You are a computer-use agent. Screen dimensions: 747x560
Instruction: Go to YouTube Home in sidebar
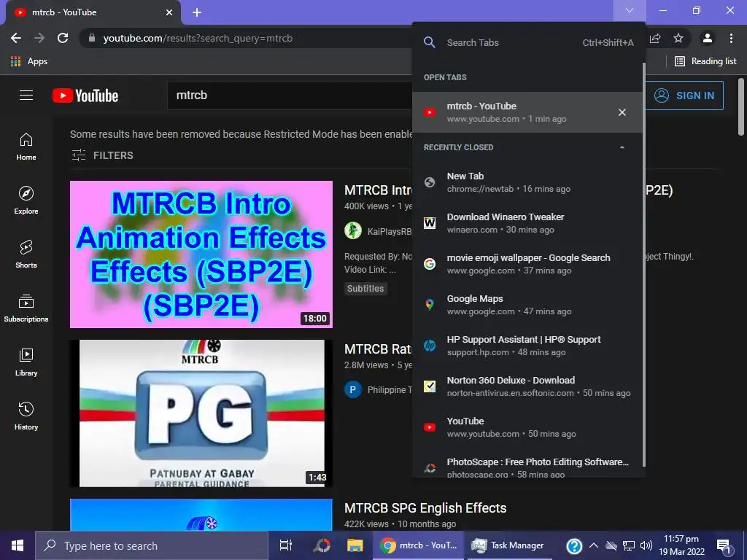[x=26, y=147]
